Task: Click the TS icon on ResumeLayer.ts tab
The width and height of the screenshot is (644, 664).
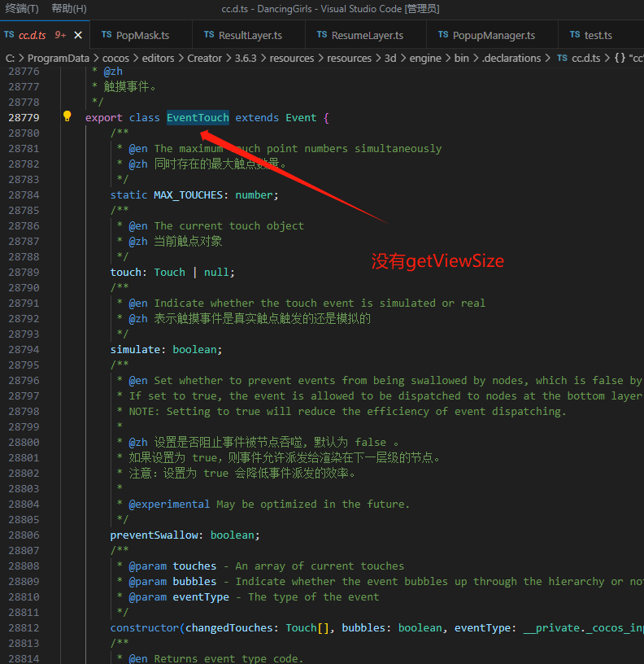Action: click(322, 35)
